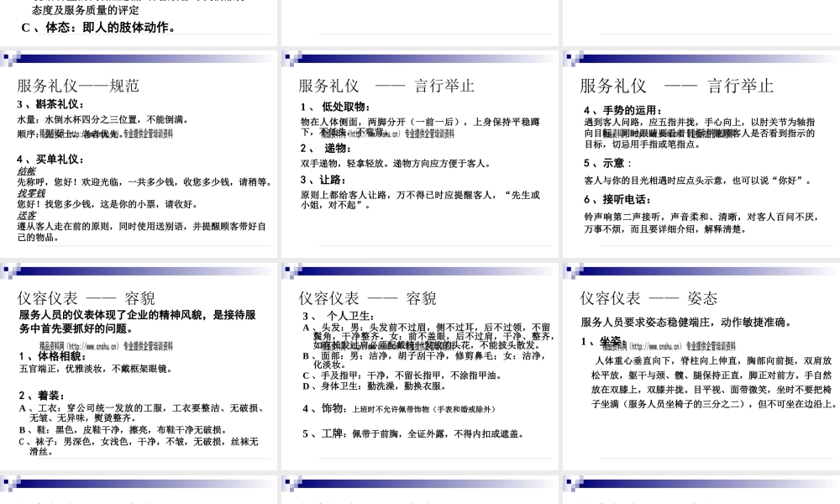This screenshot has width=840, height=504.
Task: Click the underlined text 结账
Action: [x=26, y=171]
